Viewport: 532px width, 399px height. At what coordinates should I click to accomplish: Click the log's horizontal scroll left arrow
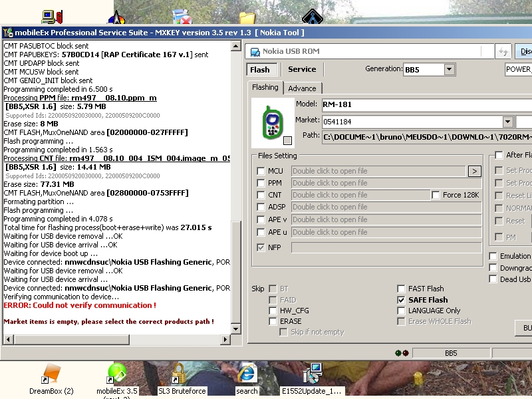8,339
